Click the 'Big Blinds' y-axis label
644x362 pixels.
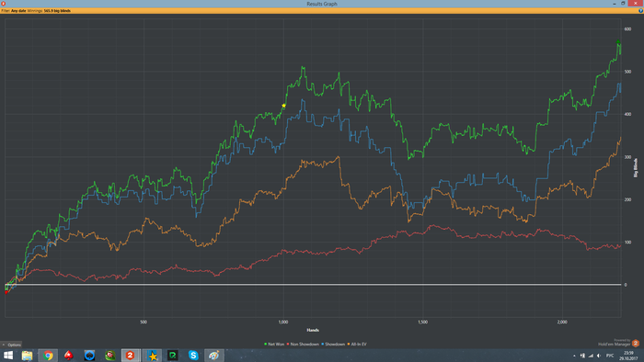click(x=636, y=167)
